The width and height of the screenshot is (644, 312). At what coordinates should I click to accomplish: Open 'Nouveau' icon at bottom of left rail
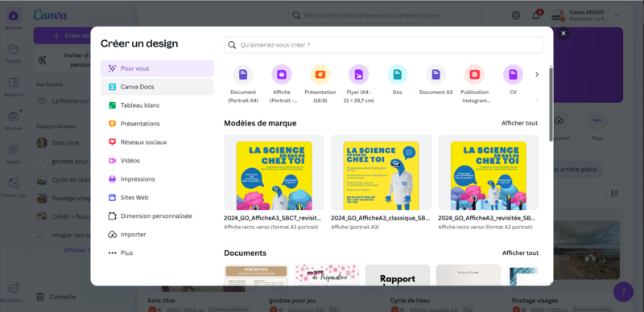pos(14,292)
